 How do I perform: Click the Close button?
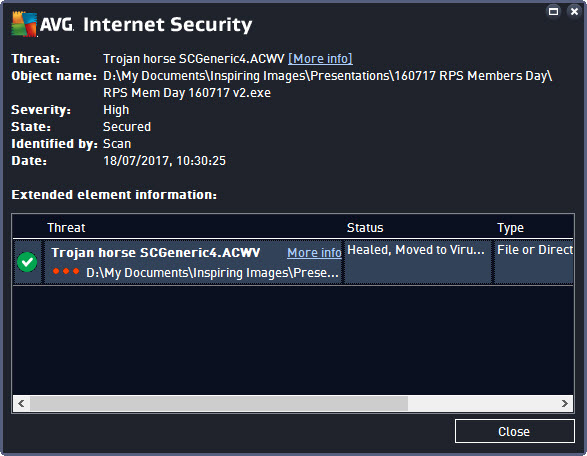[x=514, y=431]
